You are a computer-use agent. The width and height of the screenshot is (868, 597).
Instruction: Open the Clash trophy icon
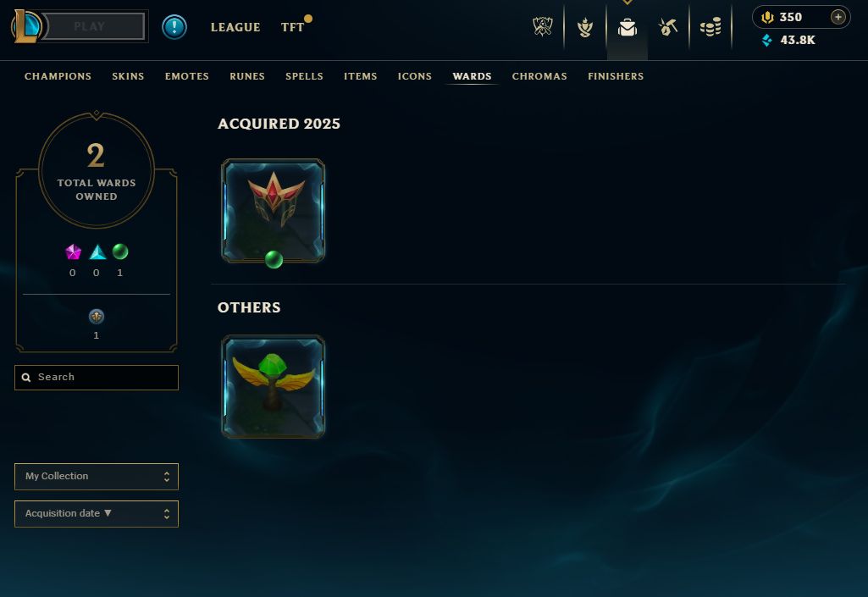[543, 26]
